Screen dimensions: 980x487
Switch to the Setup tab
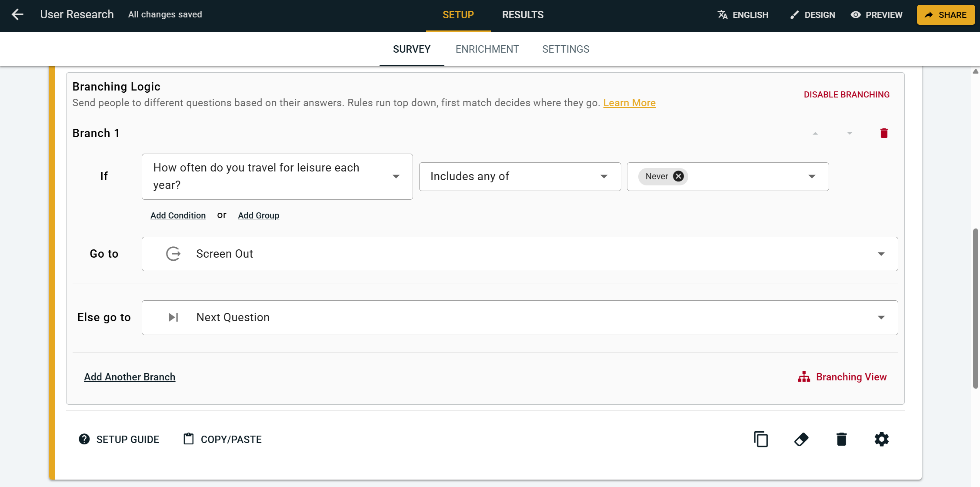point(458,15)
